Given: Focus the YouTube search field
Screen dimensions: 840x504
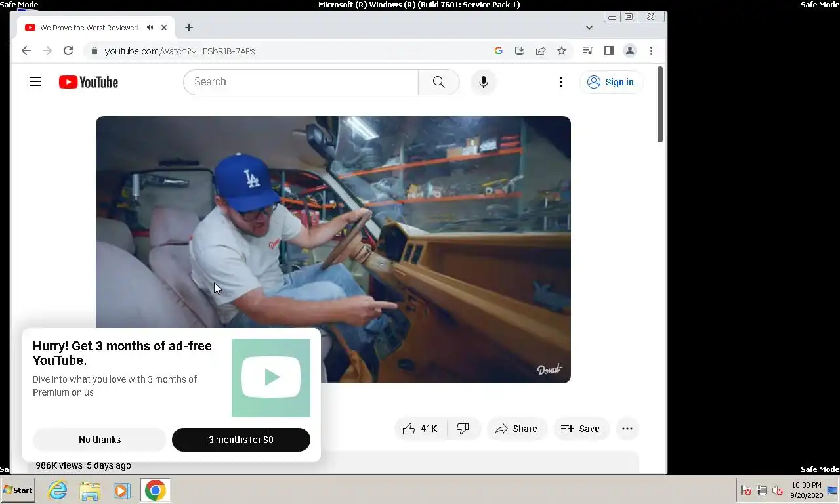Looking at the screenshot, I should point(301,82).
